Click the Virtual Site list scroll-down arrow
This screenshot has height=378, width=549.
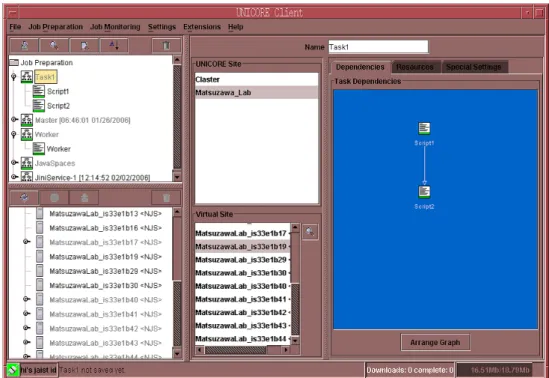(x=295, y=340)
